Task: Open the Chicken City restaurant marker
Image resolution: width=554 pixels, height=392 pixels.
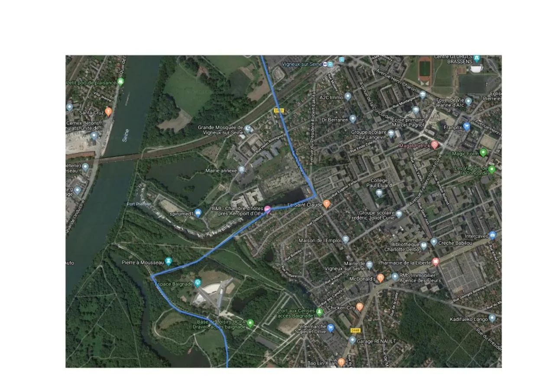Action: [360, 307]
